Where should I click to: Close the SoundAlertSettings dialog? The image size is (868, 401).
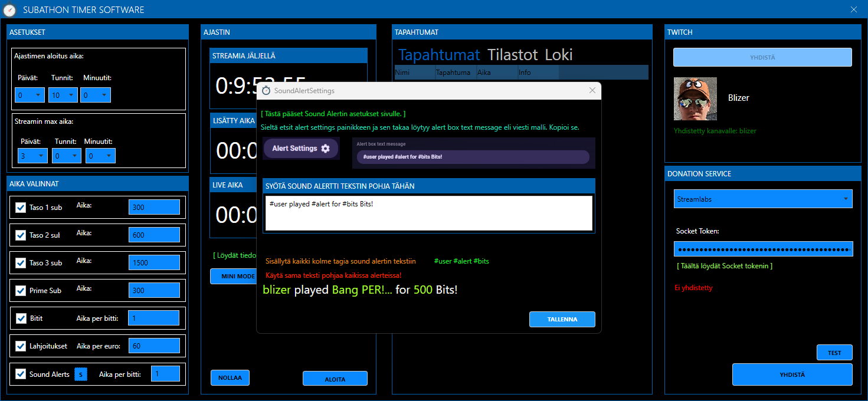592,90
